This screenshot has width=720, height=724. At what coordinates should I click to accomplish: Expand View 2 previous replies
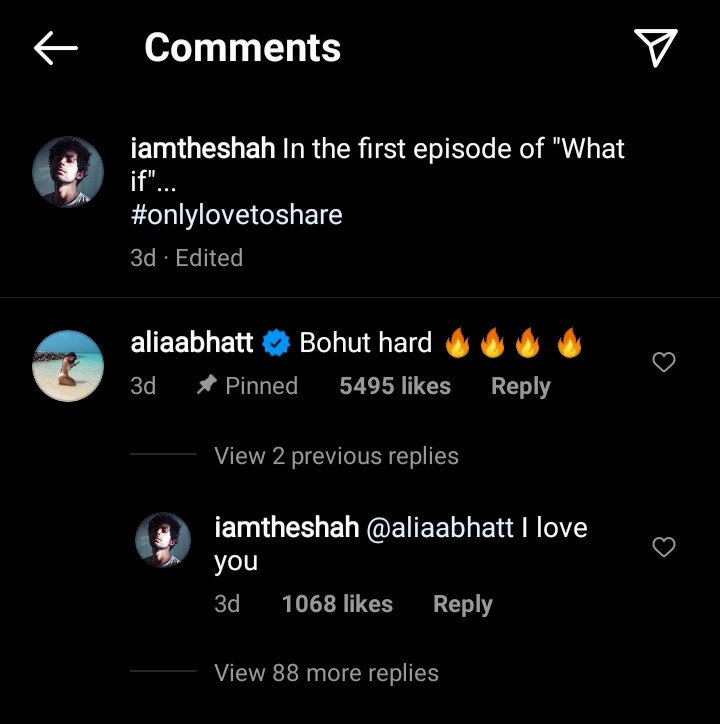coord(336,456)
